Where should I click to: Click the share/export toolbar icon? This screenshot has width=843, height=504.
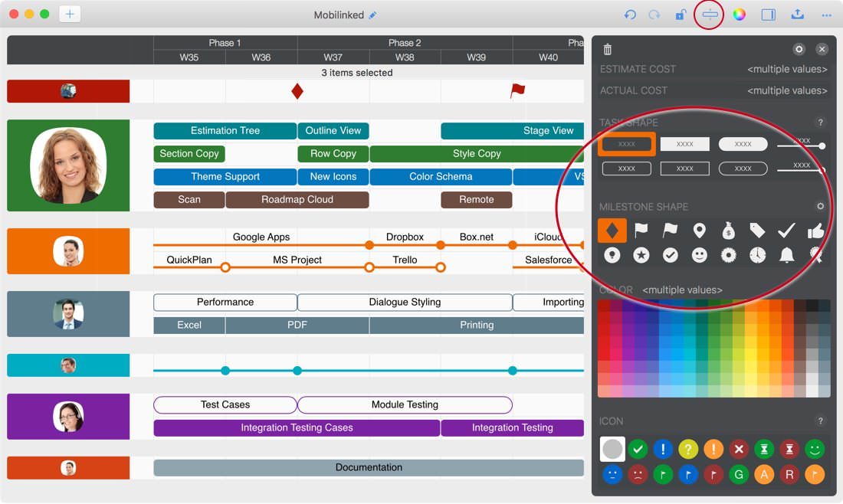coord(797,15)
